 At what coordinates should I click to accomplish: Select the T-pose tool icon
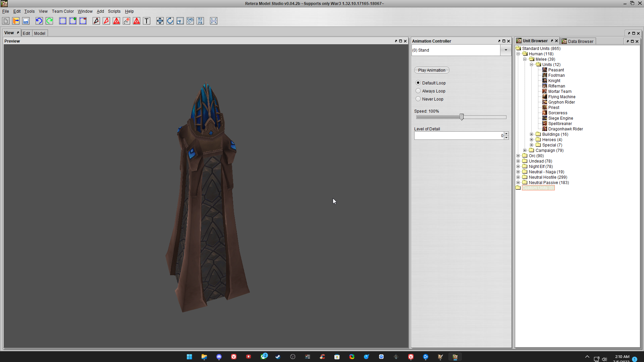pos(147,21)
